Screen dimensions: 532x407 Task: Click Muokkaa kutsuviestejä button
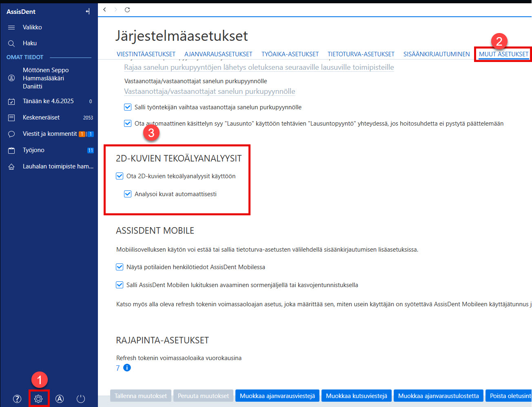[357, 396]
